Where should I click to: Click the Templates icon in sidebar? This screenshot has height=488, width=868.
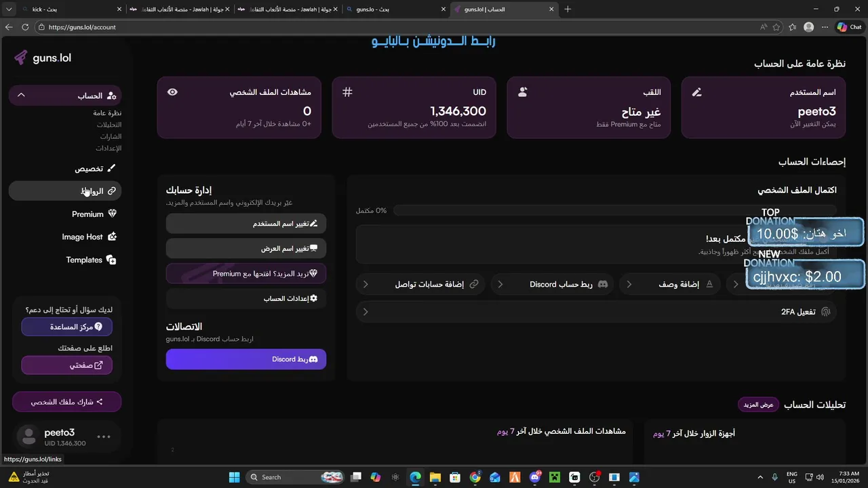point(111,260)
